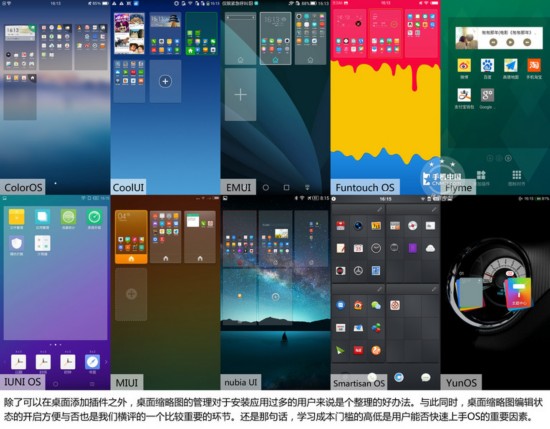Open the Weibo app icon in Flyme
Screen dimensions: 550x429
coord(464,66)
